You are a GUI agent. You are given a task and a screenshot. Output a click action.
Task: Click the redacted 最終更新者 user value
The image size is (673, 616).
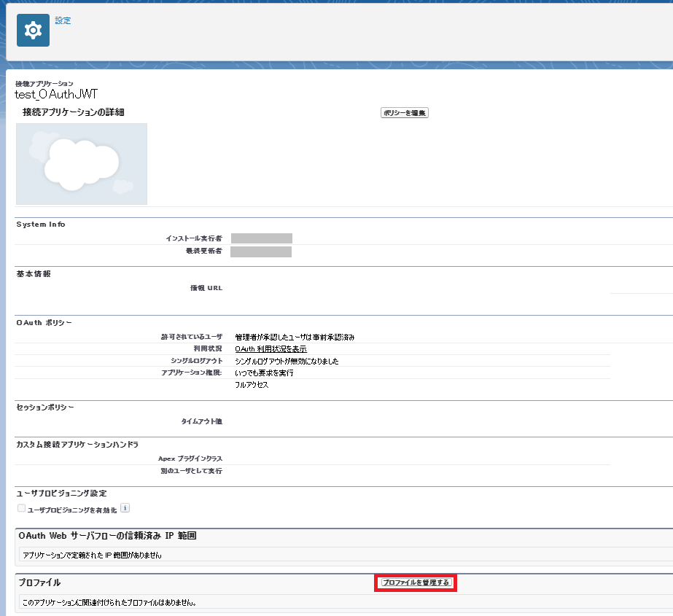pos(261,252)
